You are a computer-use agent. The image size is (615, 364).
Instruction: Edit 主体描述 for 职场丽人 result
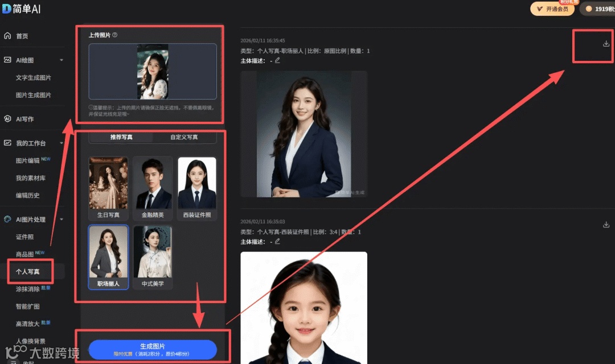click(x=277, y=60)
